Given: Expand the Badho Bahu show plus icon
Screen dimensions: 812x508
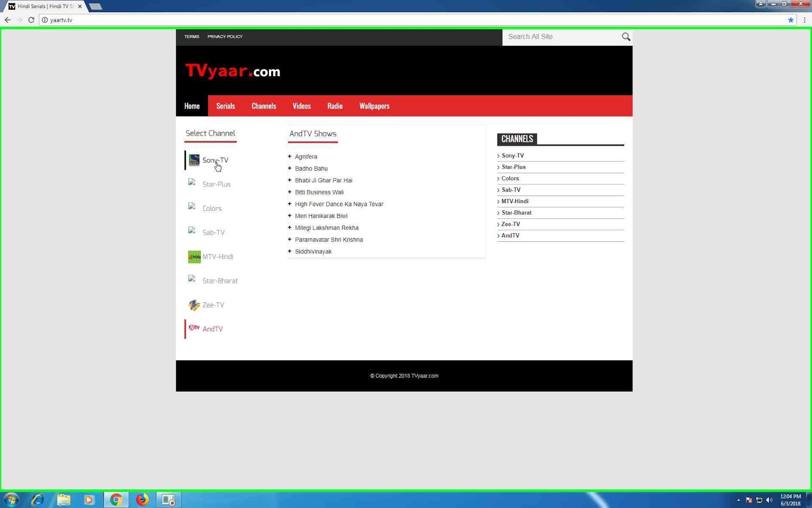Looking at the screenshot, I should point(290,168).
